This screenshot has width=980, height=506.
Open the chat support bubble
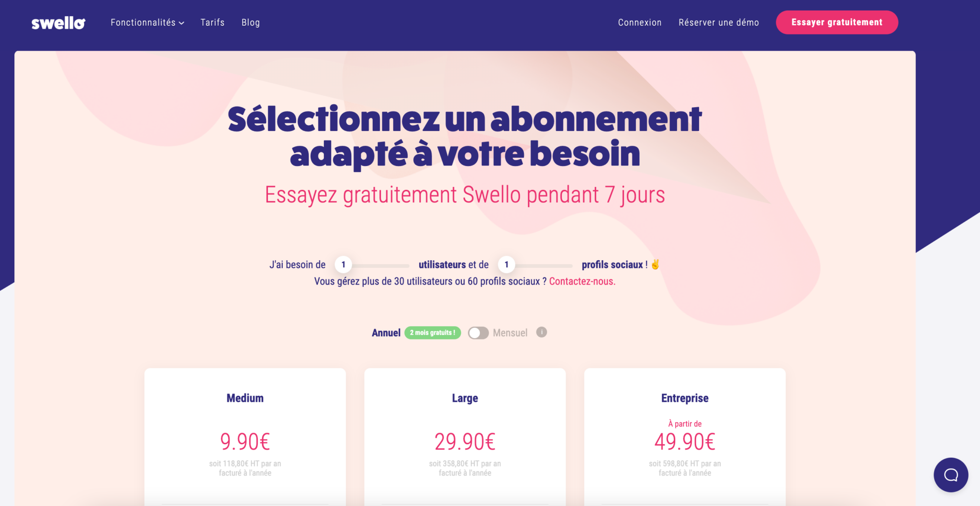click(x=951, y=475)
